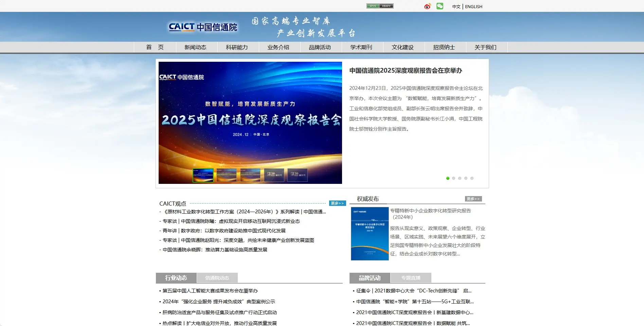Select the last carousel indicator dot

tap(472, 178)
